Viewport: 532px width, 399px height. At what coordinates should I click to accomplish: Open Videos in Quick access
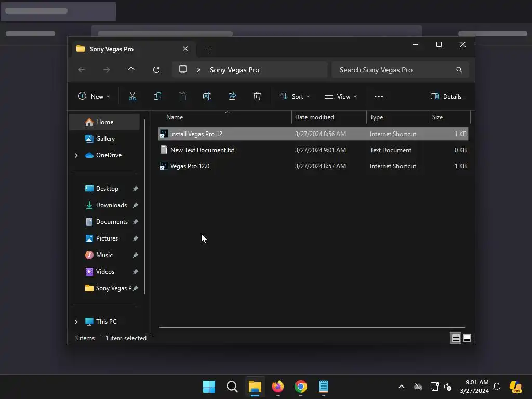click(x=104, y=272)
